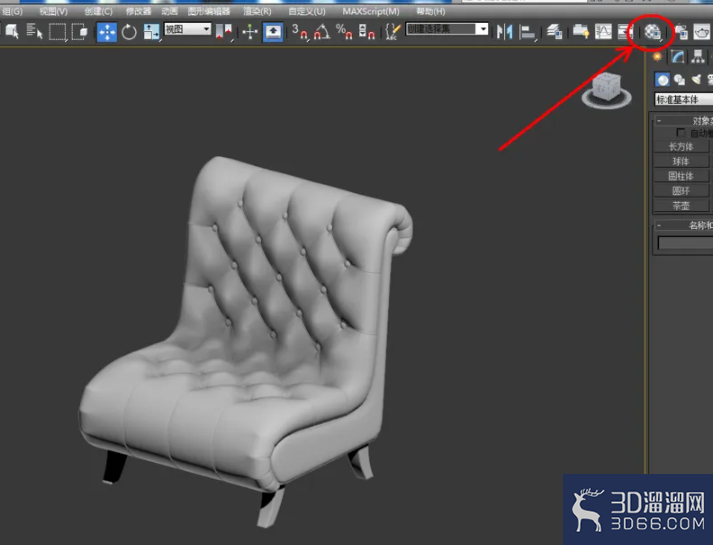Click the 长方体 box button
Image resolution: width=713 pixels, height=545 pixels.
pos(681,146)
